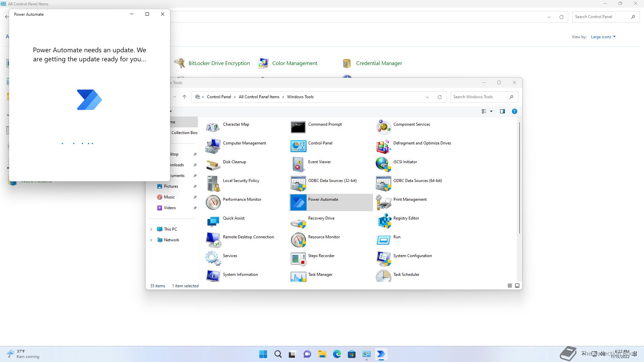The width and height of the screenshot is (644, 362).
Task: Open Event Viewer icon
Action: pos(298,165)
